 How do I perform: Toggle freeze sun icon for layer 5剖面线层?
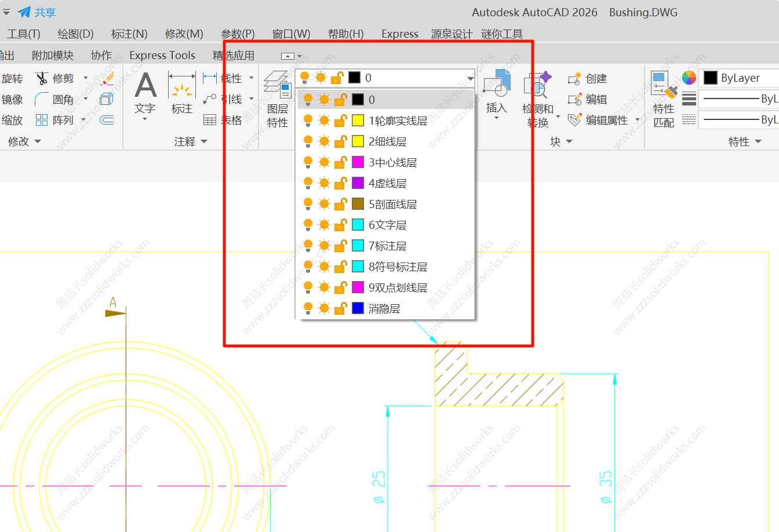pos(324,204)
